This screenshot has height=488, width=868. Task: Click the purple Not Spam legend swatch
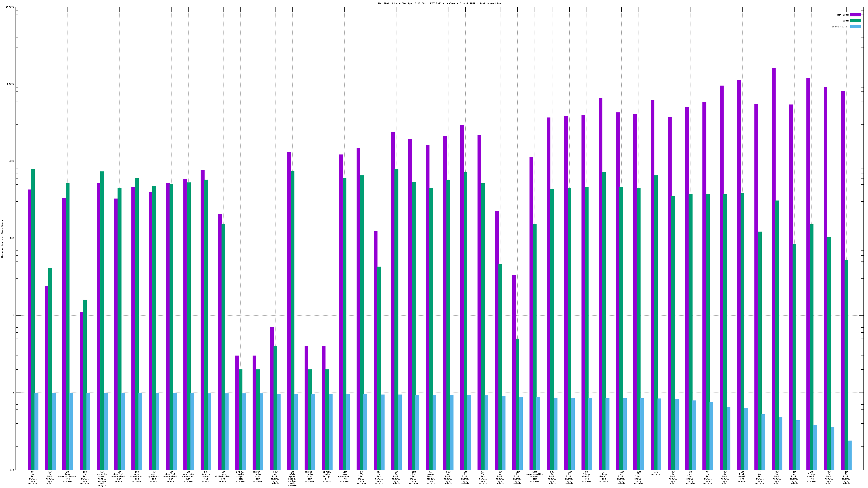[x=855, y=15]
